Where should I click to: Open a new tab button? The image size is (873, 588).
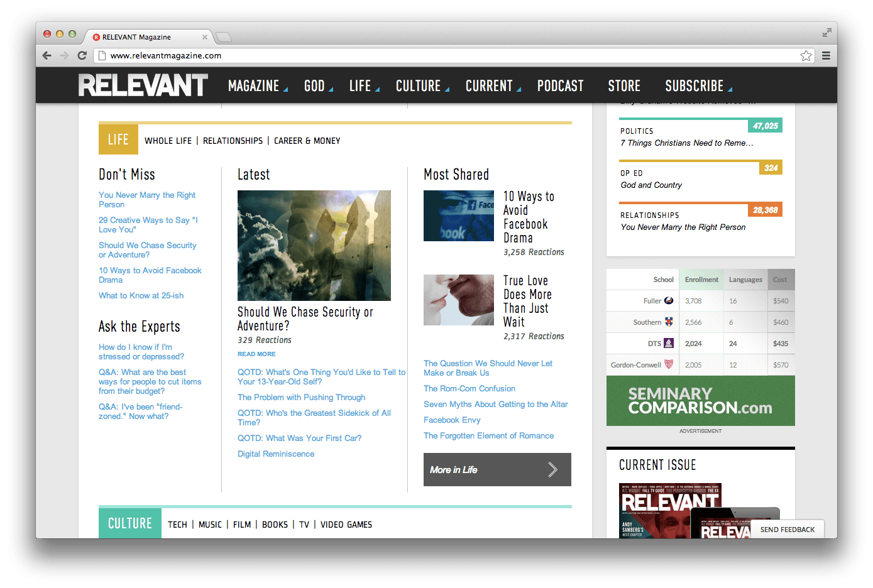(x=224, y=37)
